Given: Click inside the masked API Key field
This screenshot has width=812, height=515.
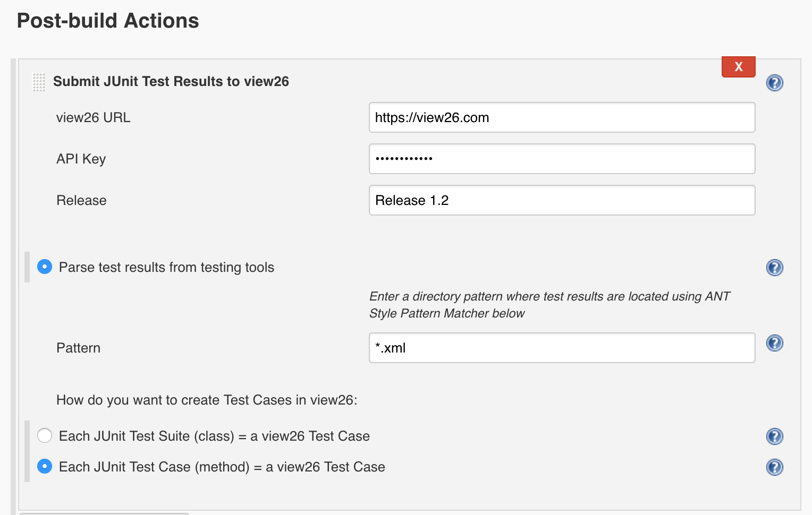Looking at the screenshot, I should point(562,159).
